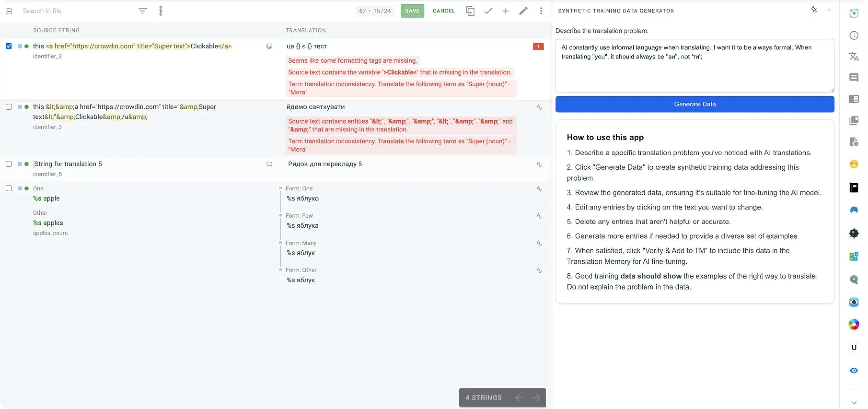Image resolution: width=868 pixels, height=409 pixels.
Task: Open comments panel in the right sidebar
Action: coord(854,77)
